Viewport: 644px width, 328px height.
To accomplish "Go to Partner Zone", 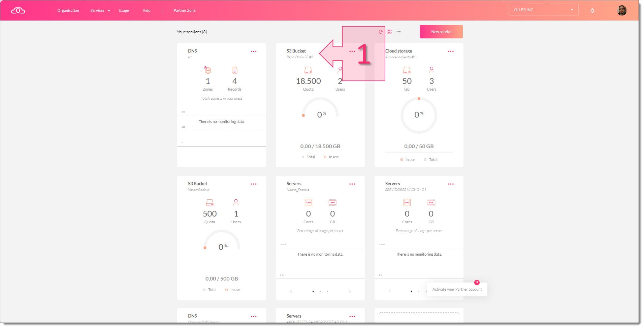I will (184, 10).
